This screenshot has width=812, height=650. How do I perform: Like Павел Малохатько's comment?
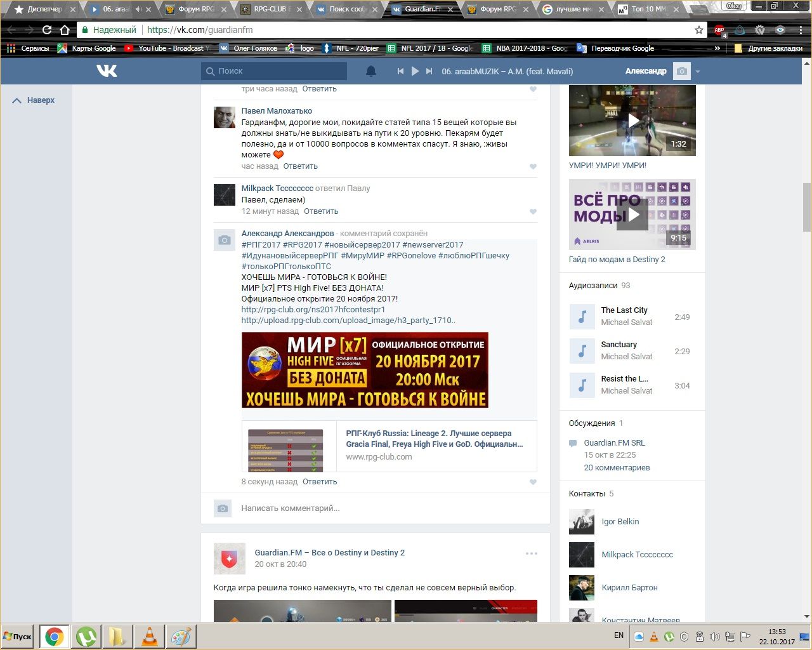(x=533, y=166)
